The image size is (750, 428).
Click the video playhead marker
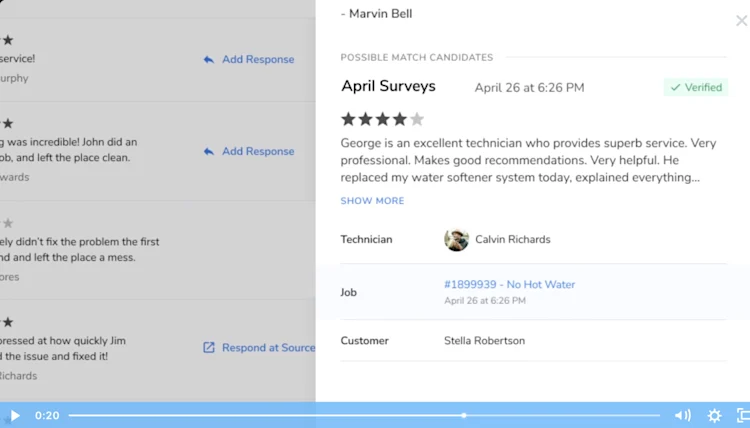(463, 416)
